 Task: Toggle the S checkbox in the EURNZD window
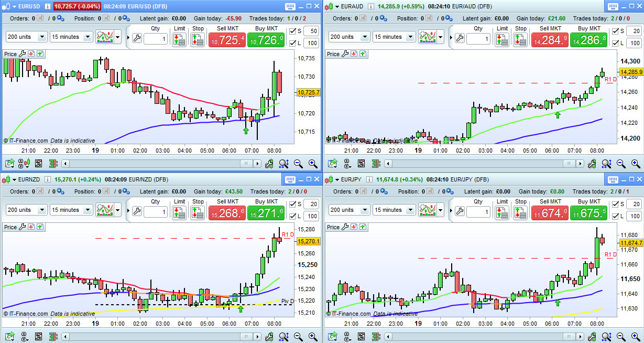pos(292,203)
